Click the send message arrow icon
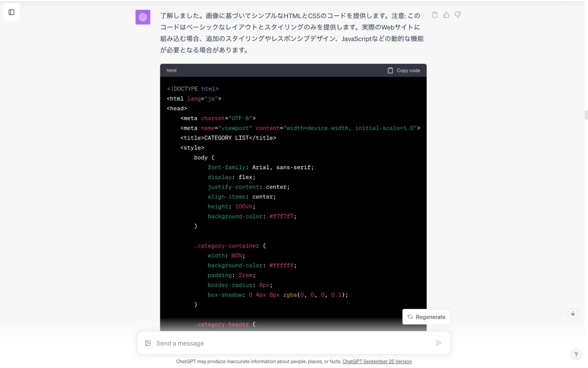Screen dimensions: 588x368 coord(439,343)
